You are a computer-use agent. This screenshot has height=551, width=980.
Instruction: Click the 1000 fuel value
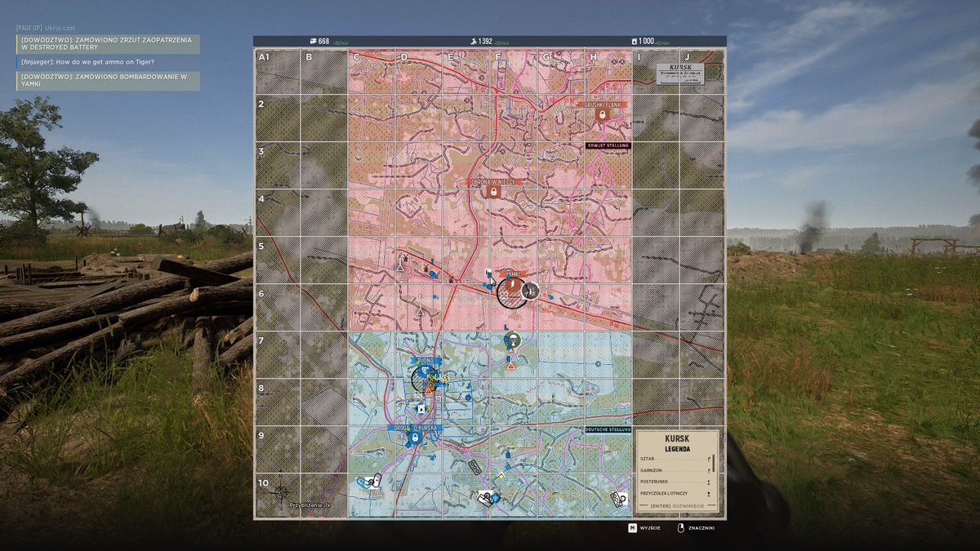click(647, 41)
